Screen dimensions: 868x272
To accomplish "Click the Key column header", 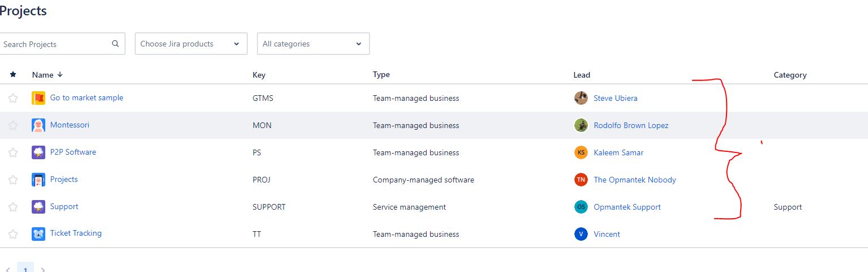I will pos(259,75).
